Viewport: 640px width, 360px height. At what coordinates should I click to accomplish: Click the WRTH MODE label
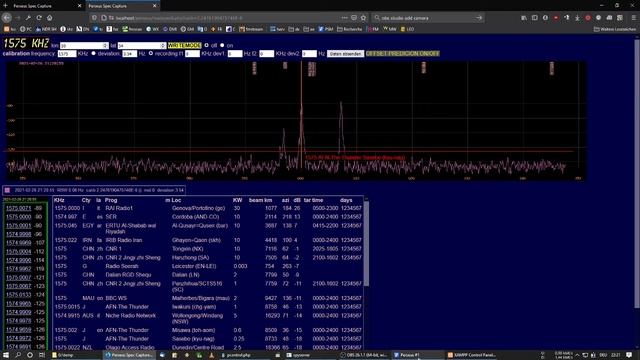click(184, 45)
